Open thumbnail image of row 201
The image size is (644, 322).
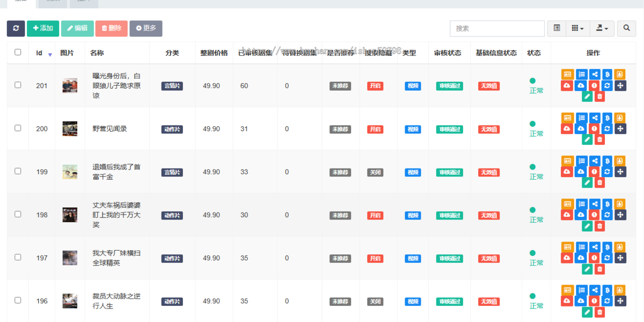click(x=70, y=86)
